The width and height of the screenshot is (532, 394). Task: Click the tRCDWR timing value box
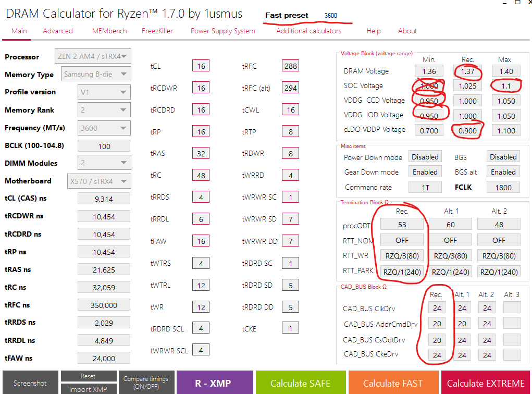pyautogui.click(x=201, y=88)
